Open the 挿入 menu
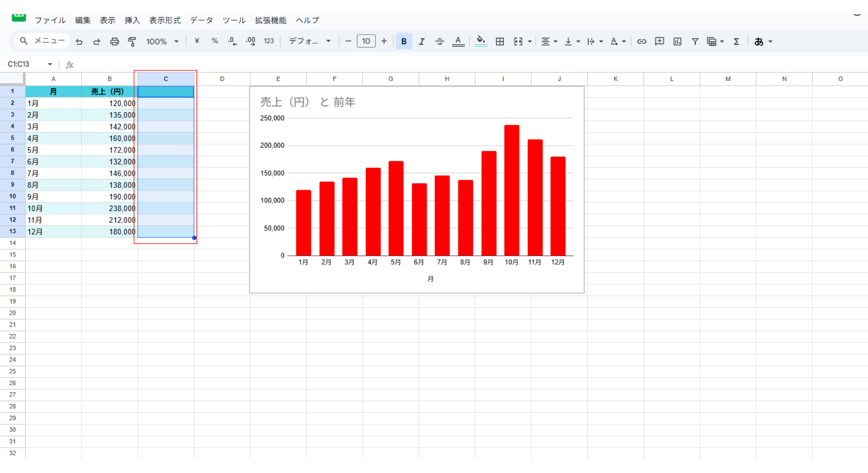Viewport: 868px width, 473px height. (x=132, y=20)
